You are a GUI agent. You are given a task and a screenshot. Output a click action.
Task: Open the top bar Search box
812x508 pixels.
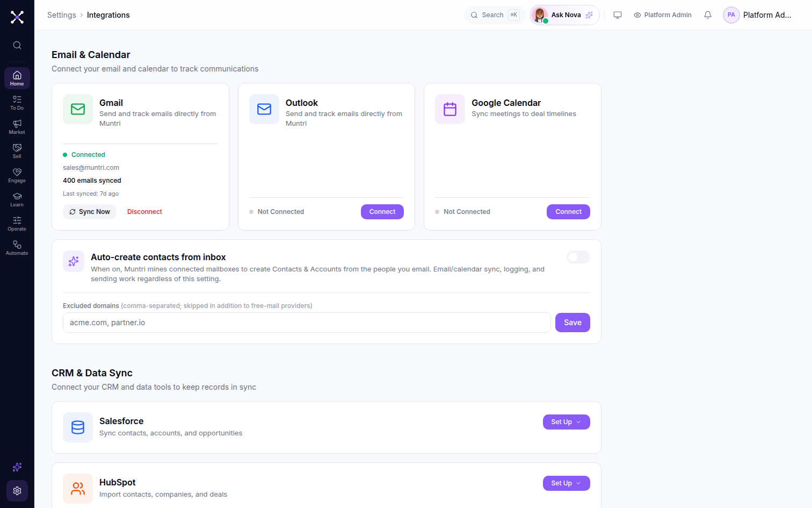pos(495,15)
